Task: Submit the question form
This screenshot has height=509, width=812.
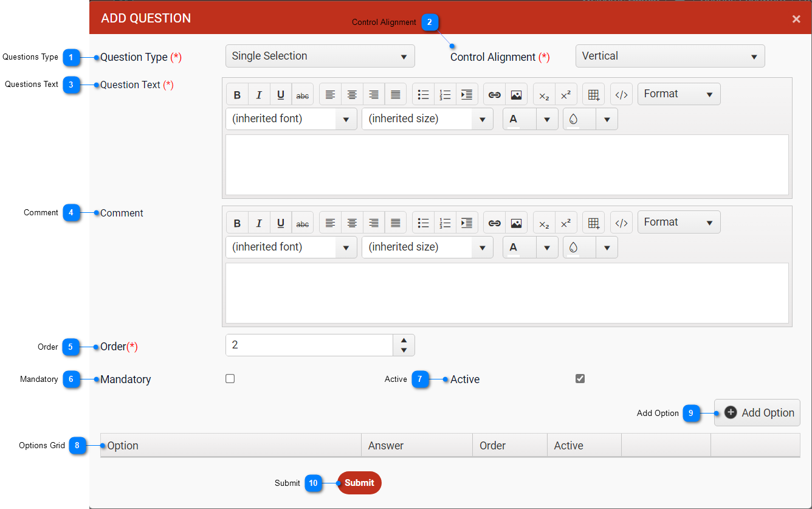Action: point(359,483)
